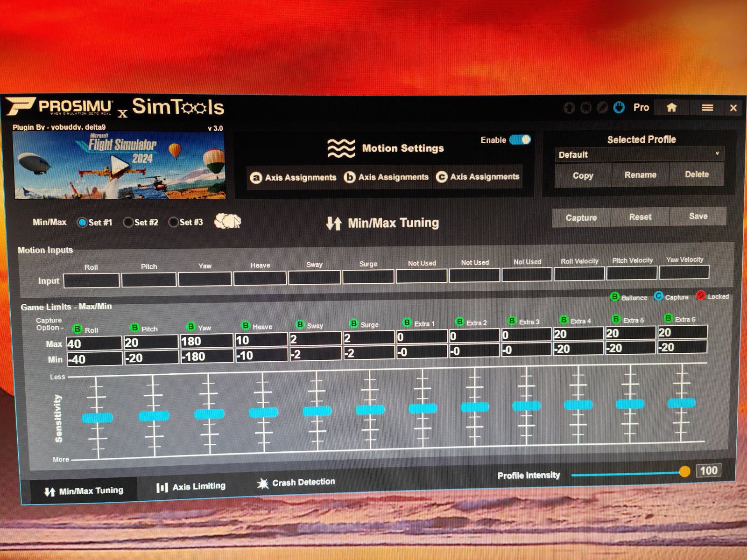Click the green B capture option for Surge

354,323
